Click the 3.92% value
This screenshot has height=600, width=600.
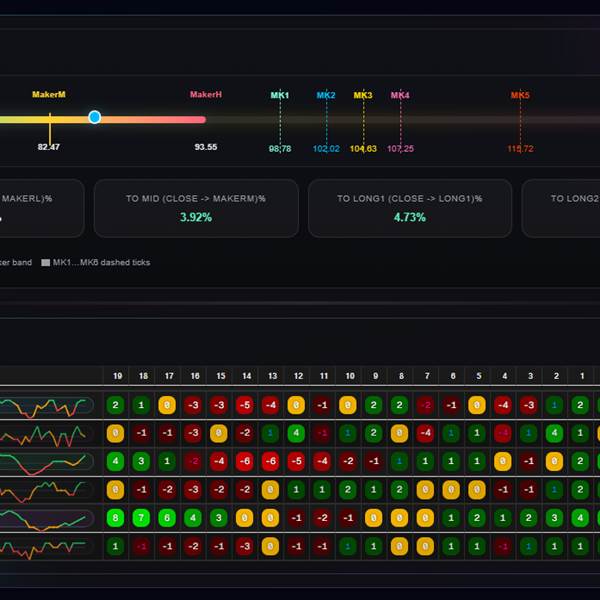coord(196,217)
